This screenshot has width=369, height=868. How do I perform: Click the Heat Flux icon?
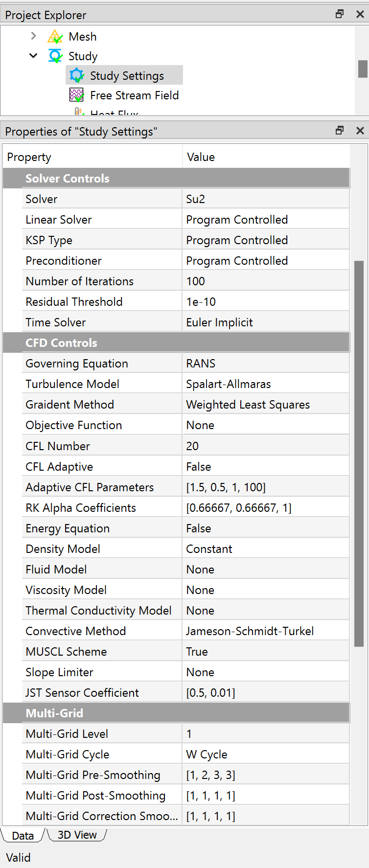tap(78, 113)
